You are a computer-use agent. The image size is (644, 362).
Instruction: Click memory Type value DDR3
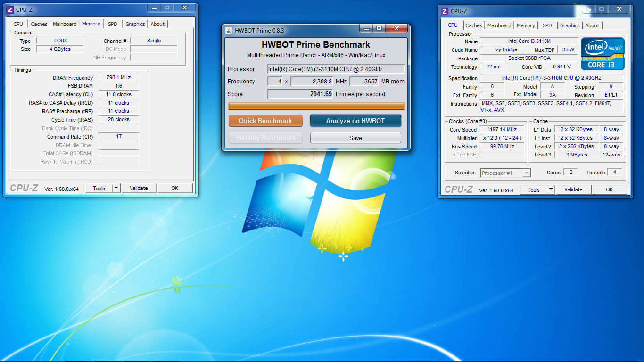pos(60,41)
